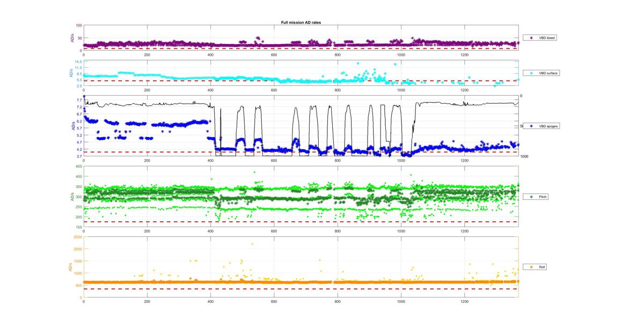Click the purple AD/s label of top axis

(x=72, y=38)
